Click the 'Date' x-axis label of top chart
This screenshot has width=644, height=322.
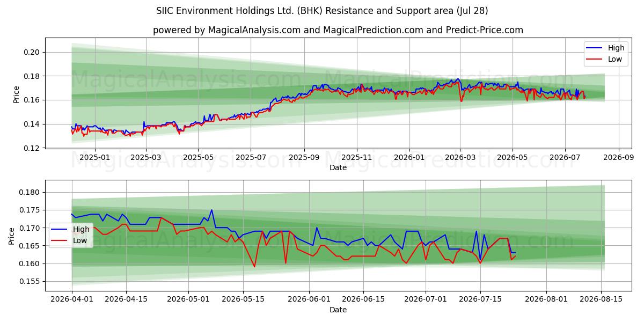[x=338, y=167]
